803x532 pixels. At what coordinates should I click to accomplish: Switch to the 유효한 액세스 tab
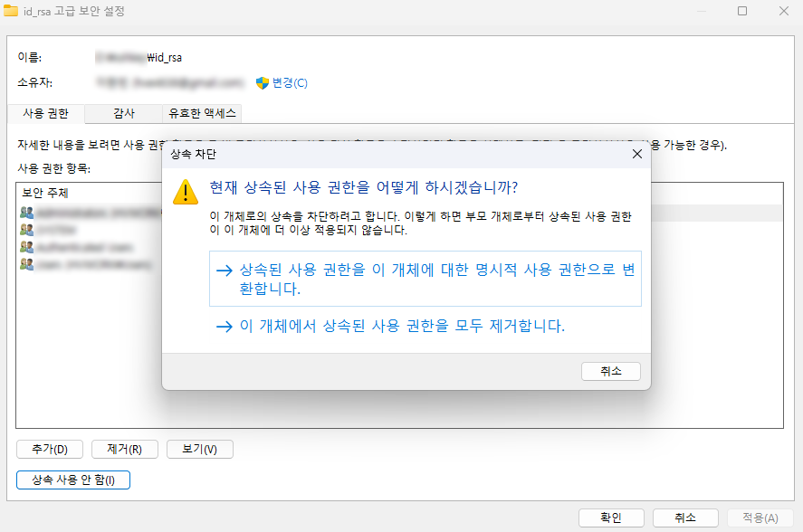(200, 113)
